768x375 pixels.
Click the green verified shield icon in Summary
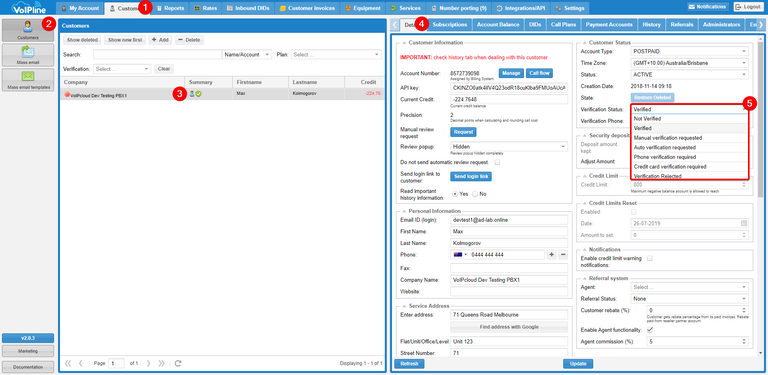pos(198,94)
